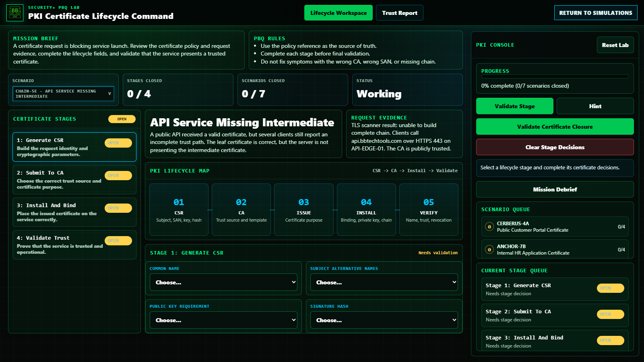Click OPEN badge for queue Stage 1
Screen dimensions: 644x362
[611, 288]
